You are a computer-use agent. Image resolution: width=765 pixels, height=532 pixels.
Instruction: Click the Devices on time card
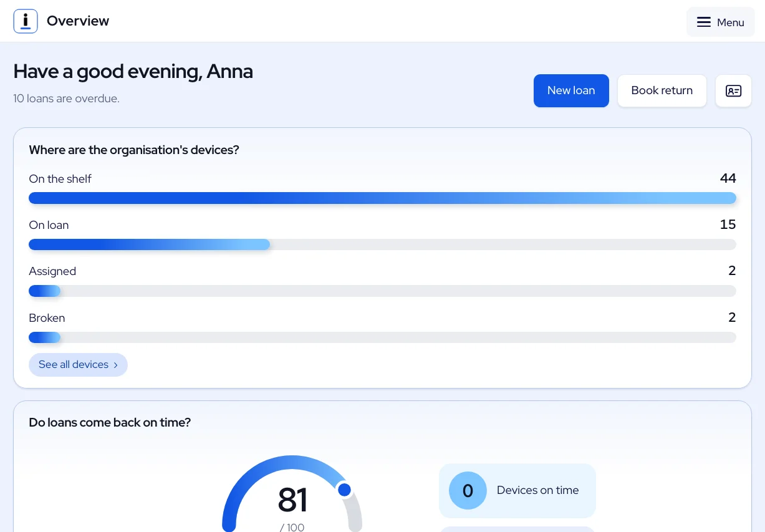point(517,491)
